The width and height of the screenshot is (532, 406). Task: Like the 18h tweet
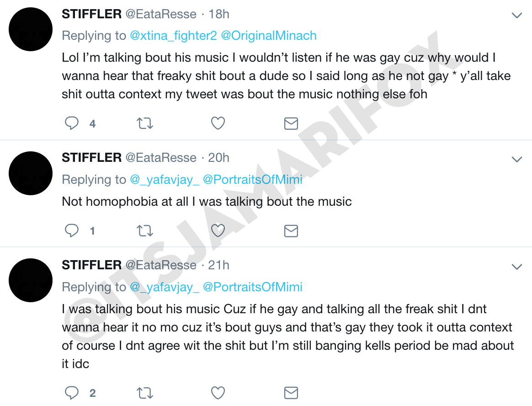(218, 123)
